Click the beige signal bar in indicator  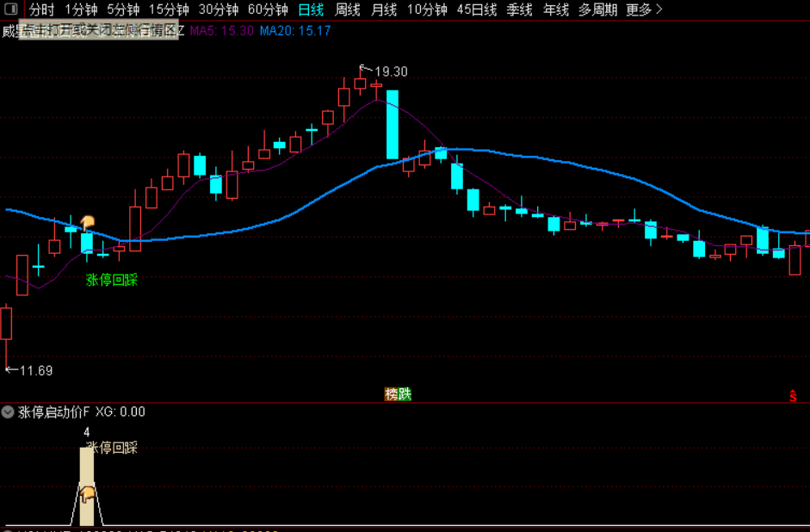87,486
